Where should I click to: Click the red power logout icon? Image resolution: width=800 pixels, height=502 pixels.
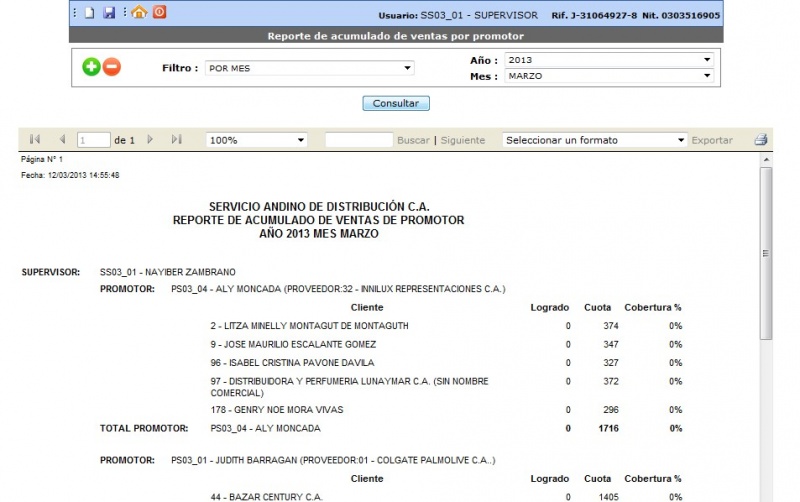coord(159,12)
